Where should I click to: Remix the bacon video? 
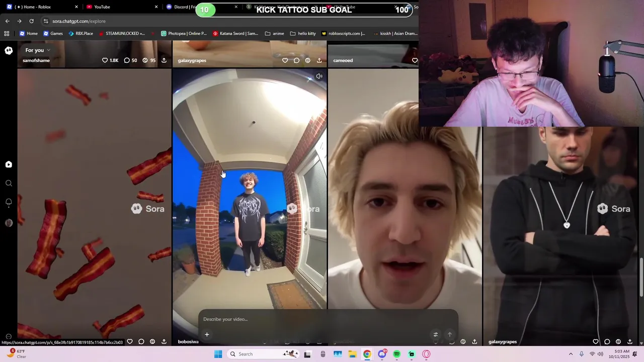152,341
